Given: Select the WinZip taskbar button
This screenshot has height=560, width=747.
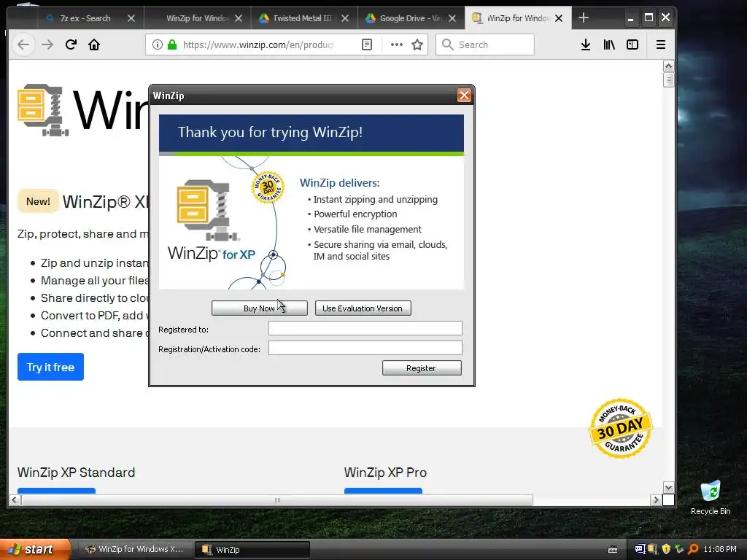Looking at the screenshot, I should point(252,549).
